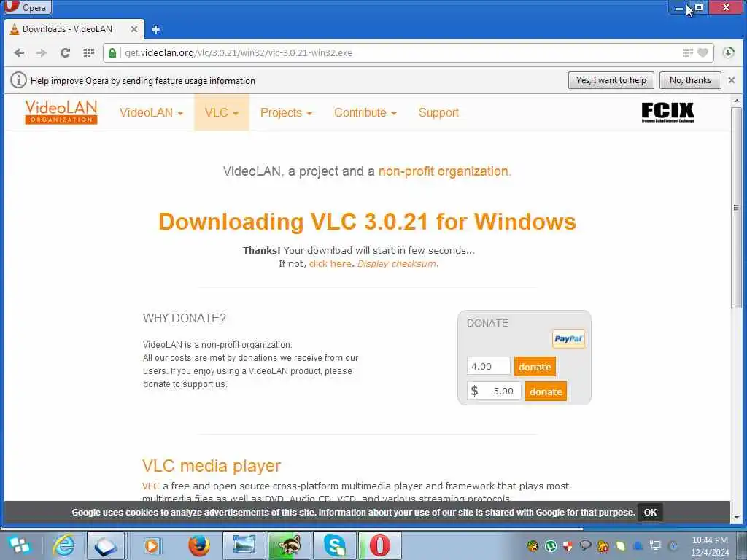Viewport: 747px width, 560px height.
Task: Click the 4.00 donation amount field
Action: (488, 366)
